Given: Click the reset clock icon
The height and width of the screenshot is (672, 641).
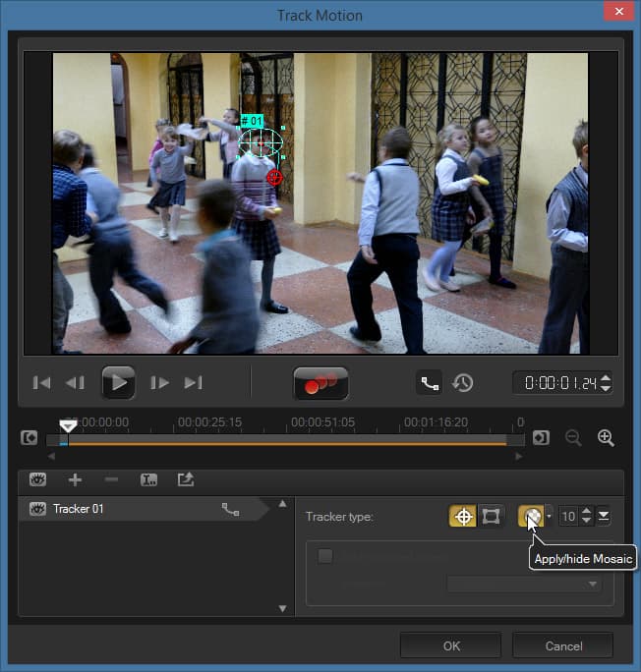Looking at the screenshot, I should coord(462,383).
